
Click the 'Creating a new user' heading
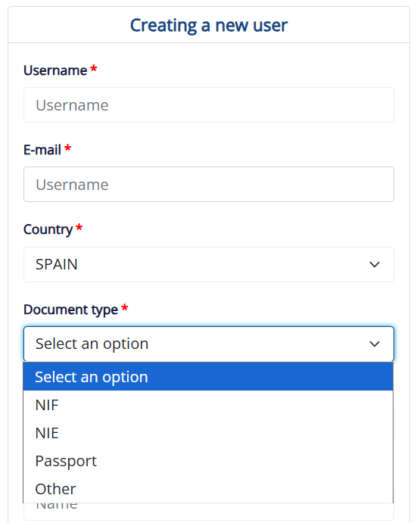209,25
